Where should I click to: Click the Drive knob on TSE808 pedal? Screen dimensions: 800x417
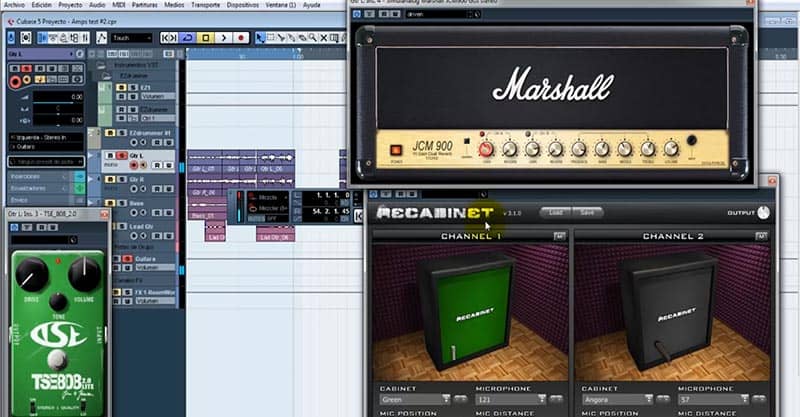32,275
